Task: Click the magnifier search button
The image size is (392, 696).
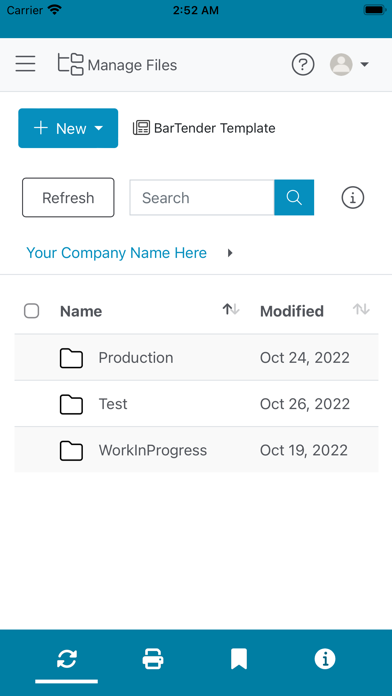Action: tap(294, 198)
